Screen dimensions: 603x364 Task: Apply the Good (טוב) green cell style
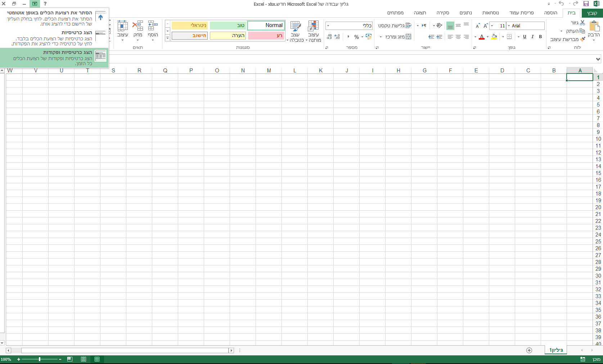coord(228,26)
